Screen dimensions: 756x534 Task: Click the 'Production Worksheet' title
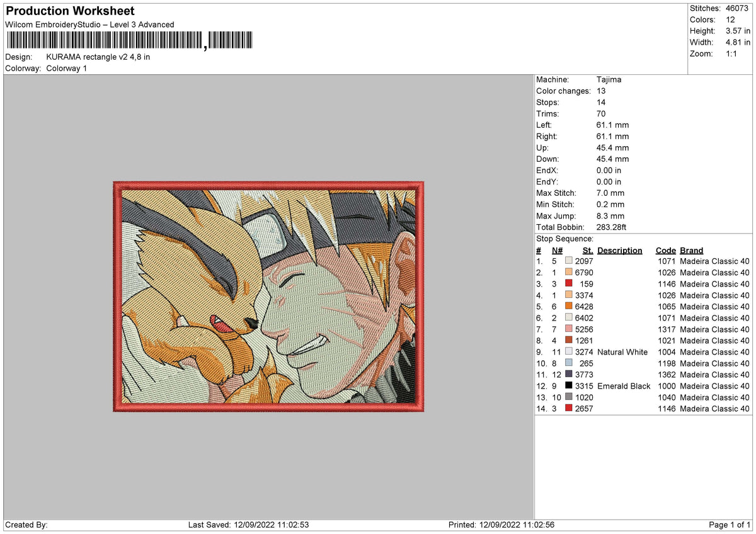point(70,11)
